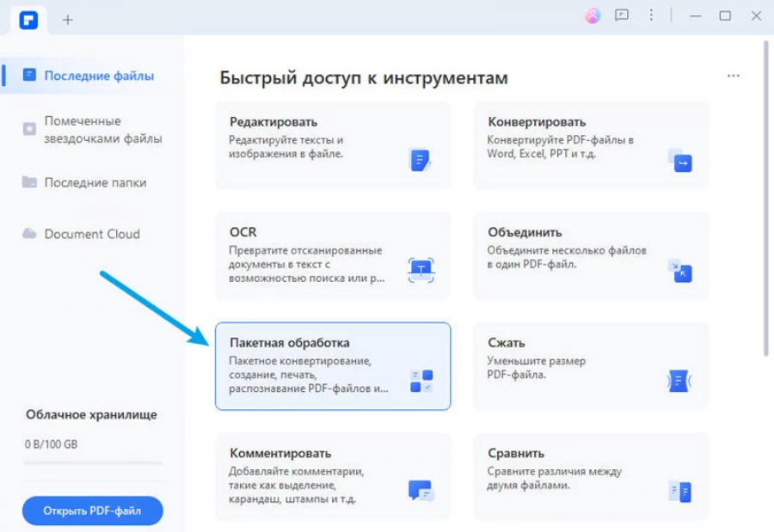
Task: Open the Пакетная обработка tool card
Action: pos(333,366)
